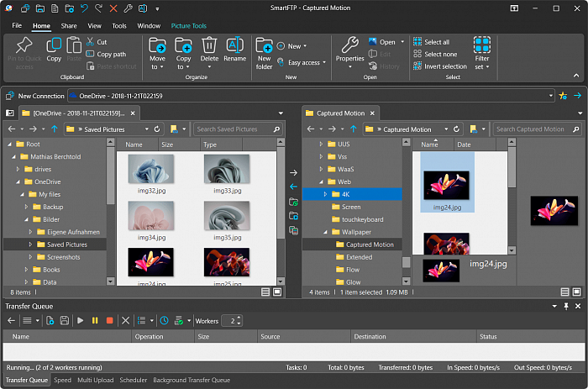588x389 pixels.
Task: Select img32.jpg thumbnail
Action: point(151,169)
